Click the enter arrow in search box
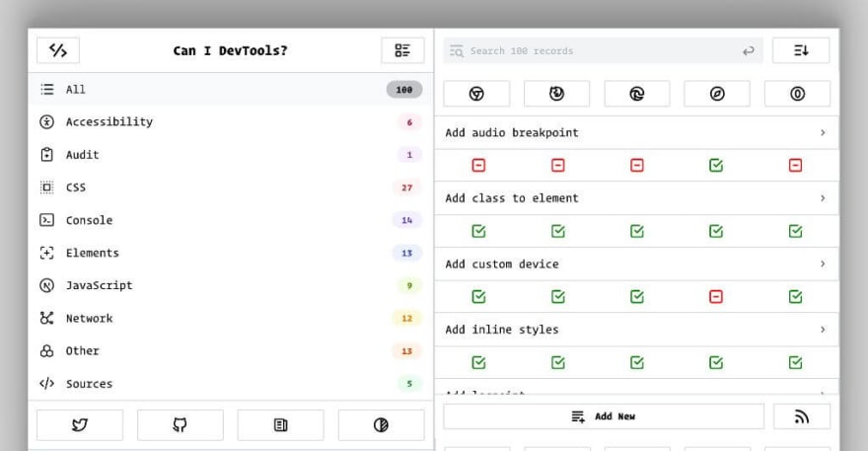This screenshot has height=451, width=868. pos(749,51)
